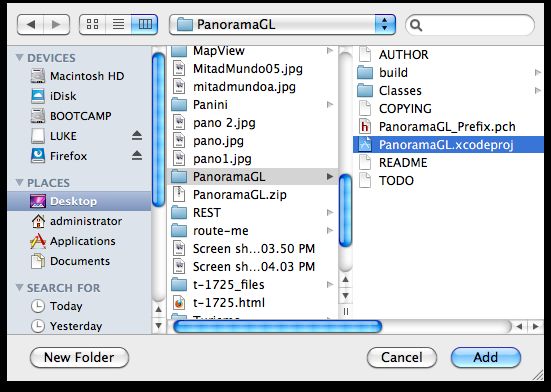This screenshot has height=392, width=551.
Task: Open the Documents sidebar icon
Action: (38, 261)
